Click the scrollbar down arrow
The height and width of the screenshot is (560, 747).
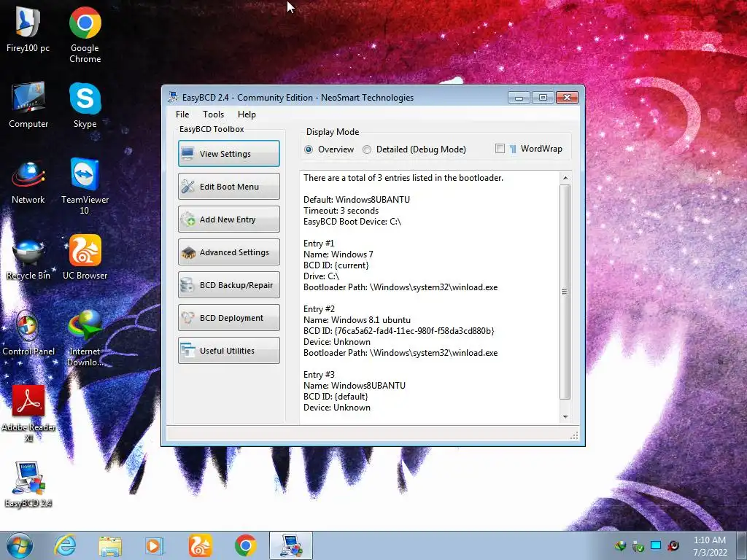[x=565, y=416]
